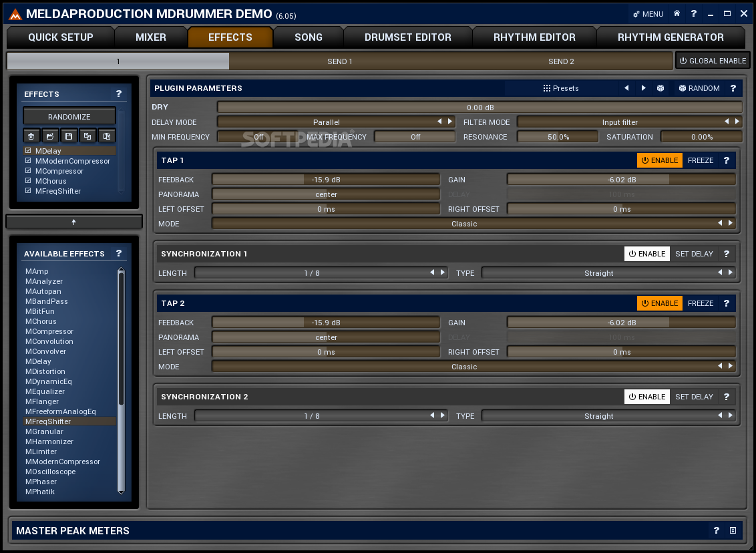The image size is (756, 553).
Task: Click Tap 2 Freeze button
Action: click(x=701, y=303)
